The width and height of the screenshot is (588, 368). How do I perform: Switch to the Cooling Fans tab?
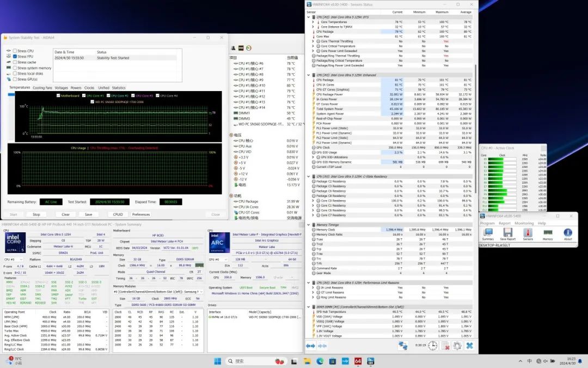[x=42, y=88]
